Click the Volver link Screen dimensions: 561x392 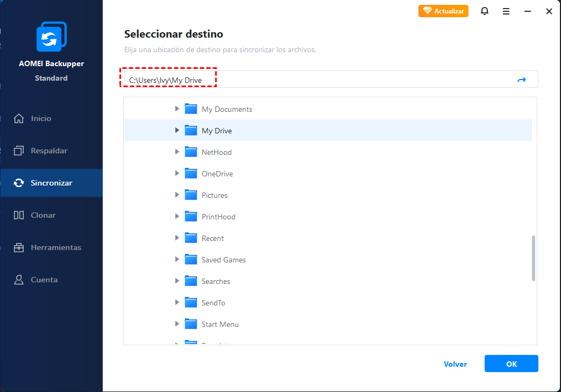pos(455,364)
